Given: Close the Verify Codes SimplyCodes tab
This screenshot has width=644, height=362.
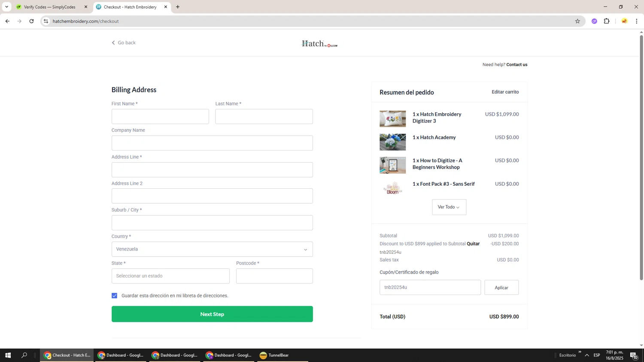Looking at the screenshot, I should point(85,7).
